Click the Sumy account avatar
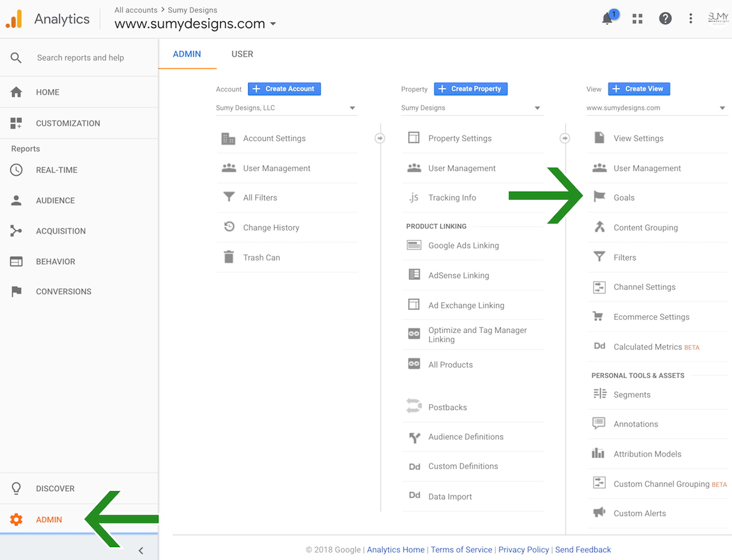Viewport: 732px width, 560px height. pos(718,18)
